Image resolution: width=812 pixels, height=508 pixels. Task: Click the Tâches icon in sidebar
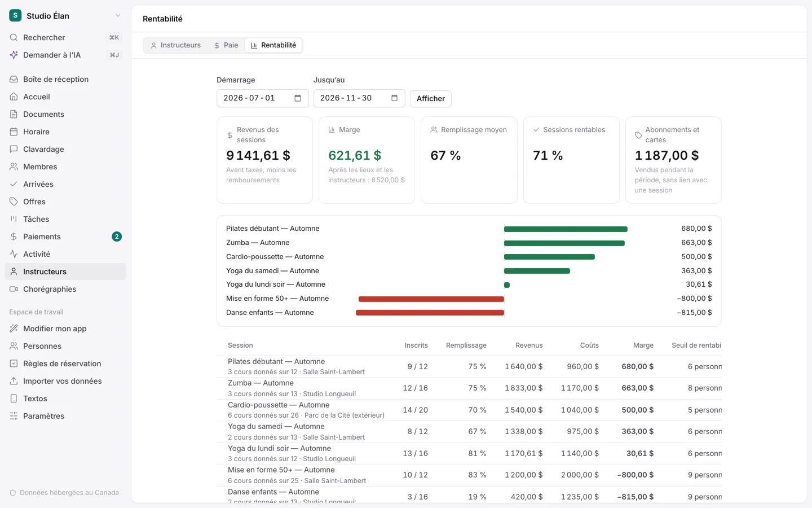14,219
